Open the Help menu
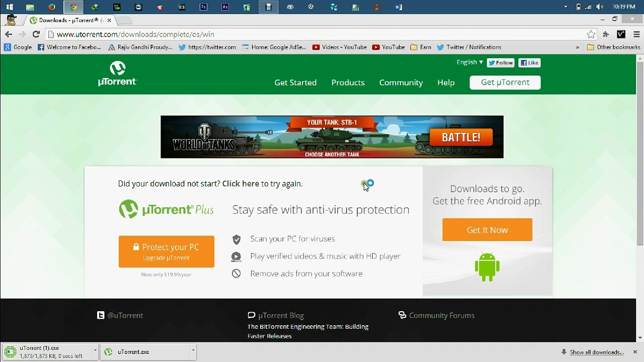The image size is (644, 362). point(446,82)
